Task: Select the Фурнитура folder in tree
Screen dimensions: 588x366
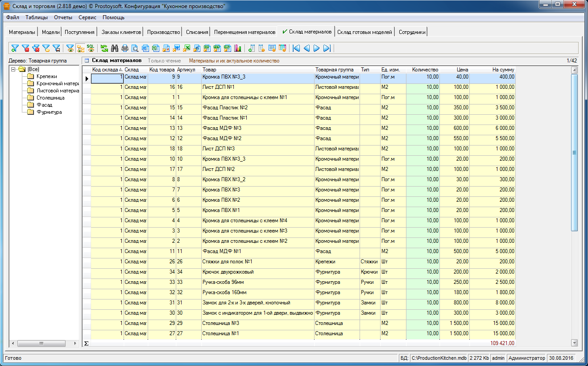Action: (x=49, y=112)
